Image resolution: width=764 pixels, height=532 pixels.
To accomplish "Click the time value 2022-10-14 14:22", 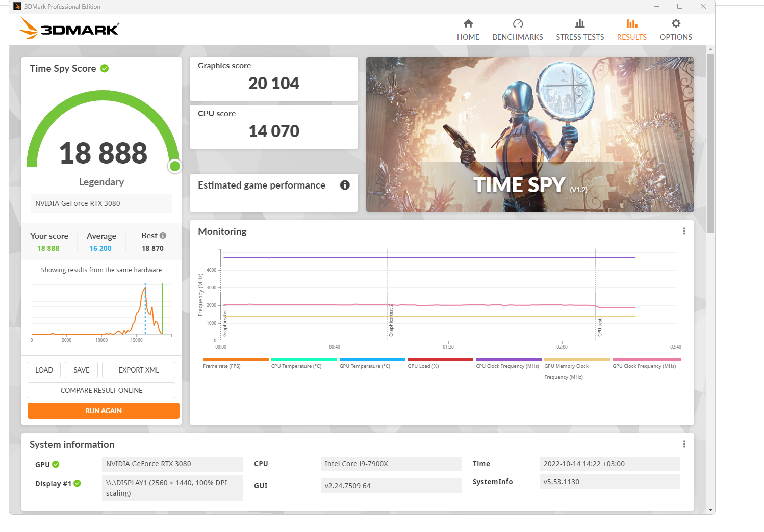I will (609, 464).
